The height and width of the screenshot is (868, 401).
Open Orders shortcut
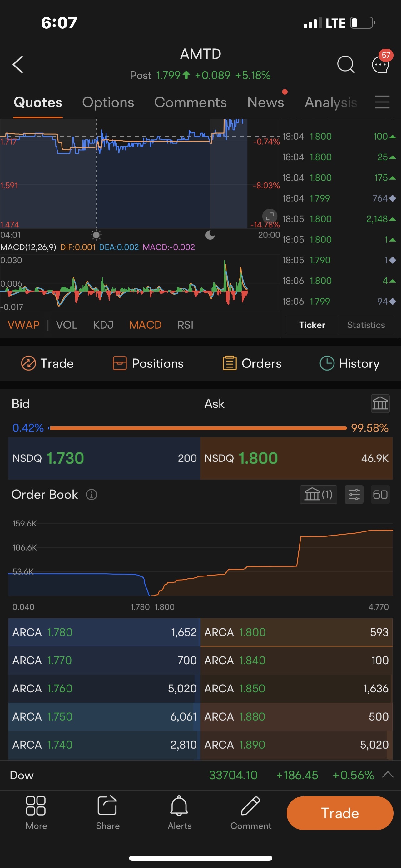252,363
